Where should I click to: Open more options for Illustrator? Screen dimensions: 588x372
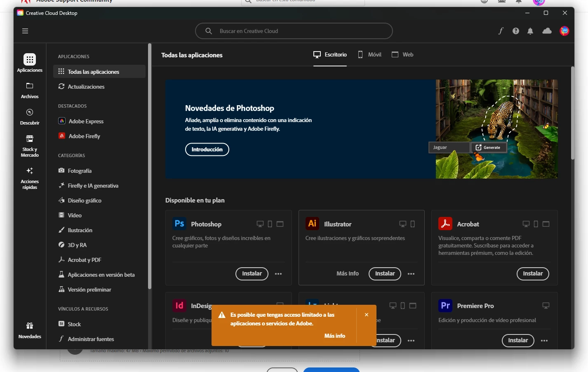(411, 274)
